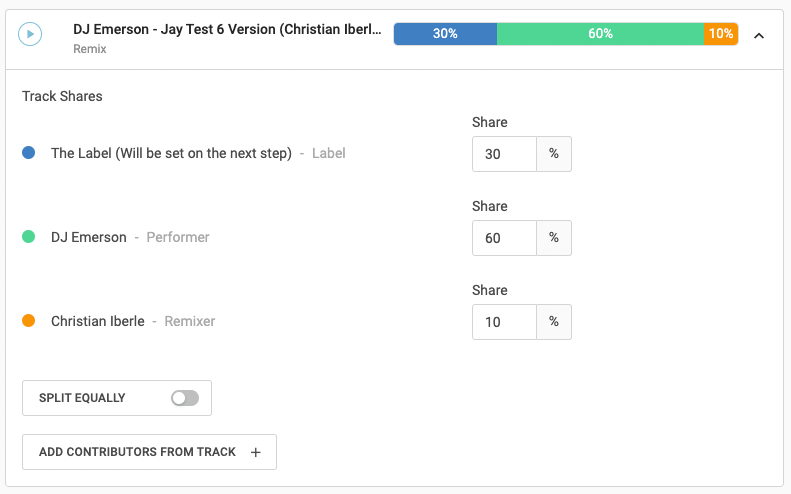The image size is (791, 494).
Task: Click the Add Contributors From Track button
Action: [149, 452]
